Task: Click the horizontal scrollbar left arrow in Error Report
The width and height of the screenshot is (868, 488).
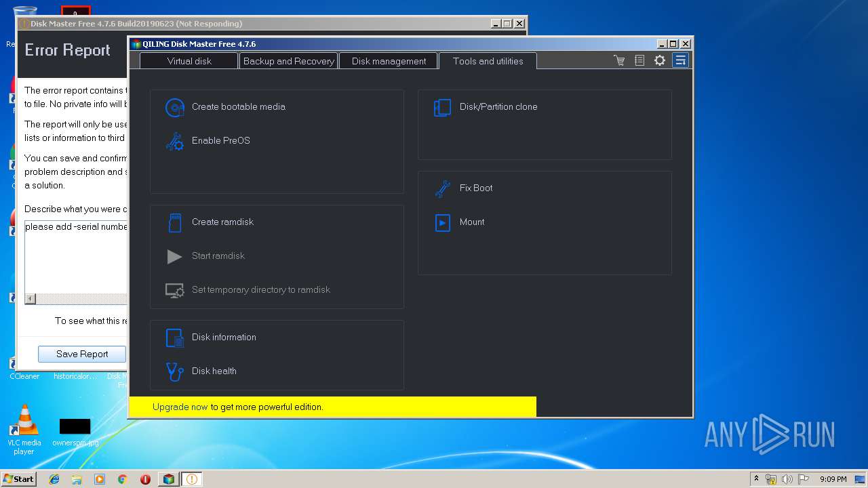Action: pyautogui.click(x=30, y=299)
